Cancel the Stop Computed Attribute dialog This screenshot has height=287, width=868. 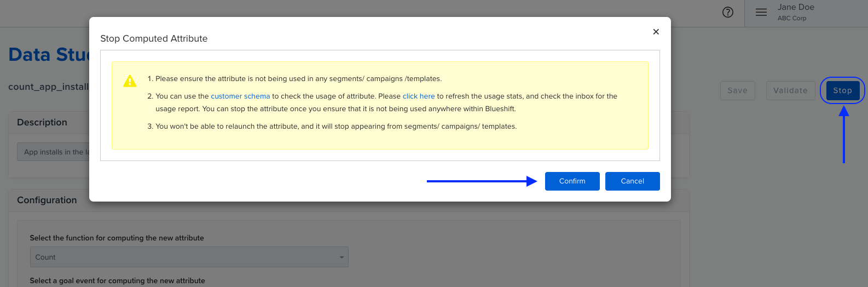coord(632,181)
